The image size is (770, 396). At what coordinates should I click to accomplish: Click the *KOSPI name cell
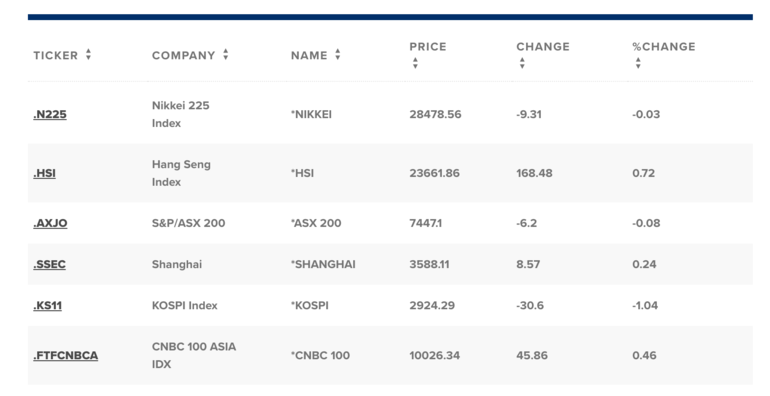tap(310, 306)
